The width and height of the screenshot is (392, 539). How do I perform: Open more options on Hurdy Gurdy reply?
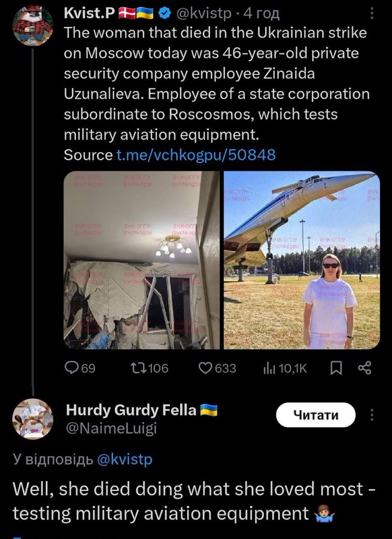(372, 414)
